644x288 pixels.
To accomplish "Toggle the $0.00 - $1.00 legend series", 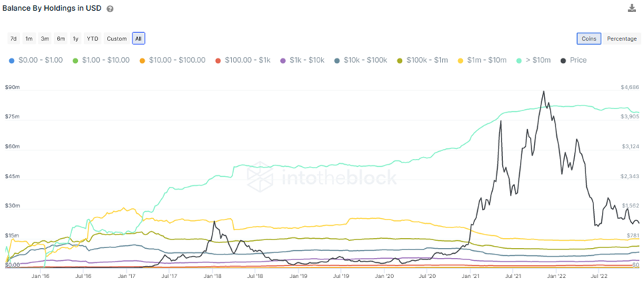I will tap(34, 61).
